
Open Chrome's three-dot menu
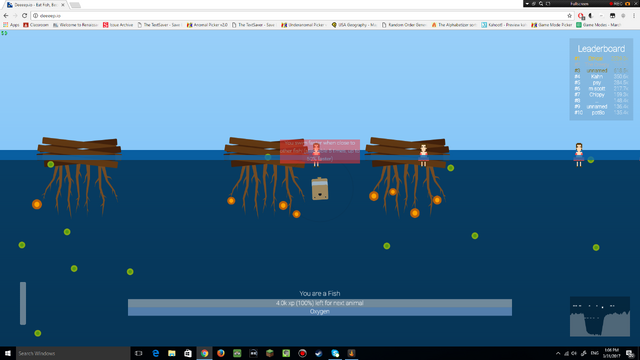click(634, 16)
